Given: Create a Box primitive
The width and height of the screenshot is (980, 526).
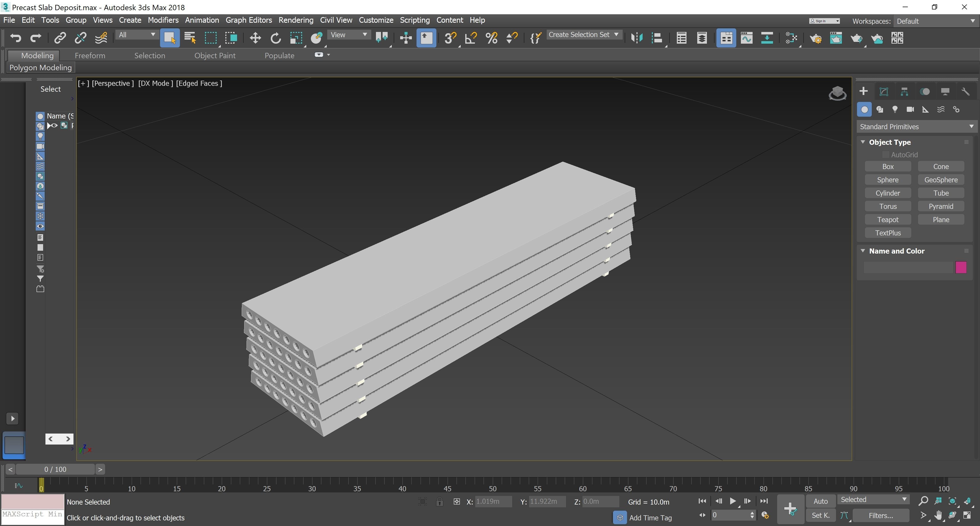Looking at the screenshot, I should pos(888,166).
